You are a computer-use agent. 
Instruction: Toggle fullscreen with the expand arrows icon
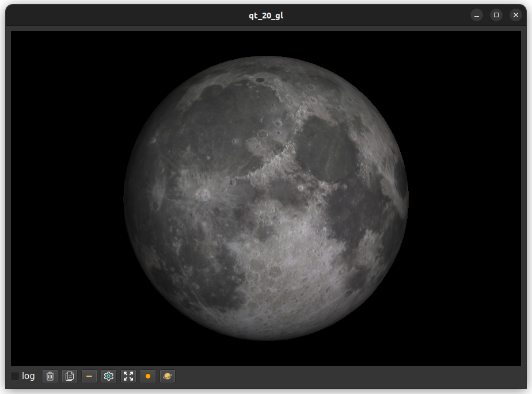128,376
